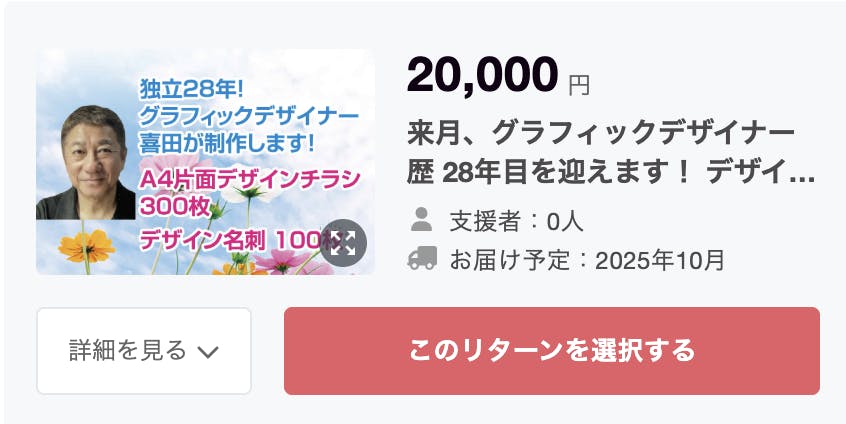Click the delivery truck icon
Viewport: 846px width, 424px height.
[422, 259]
